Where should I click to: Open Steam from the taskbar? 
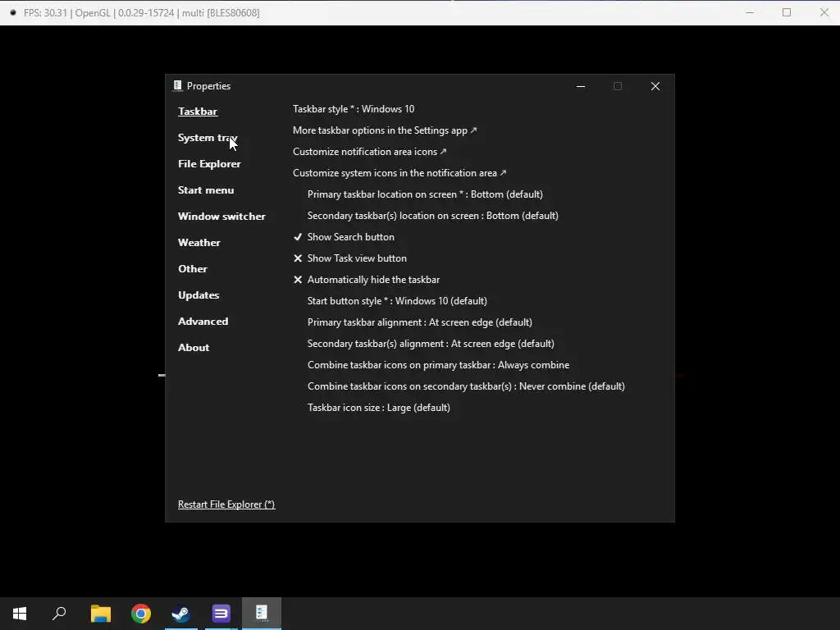181,614
